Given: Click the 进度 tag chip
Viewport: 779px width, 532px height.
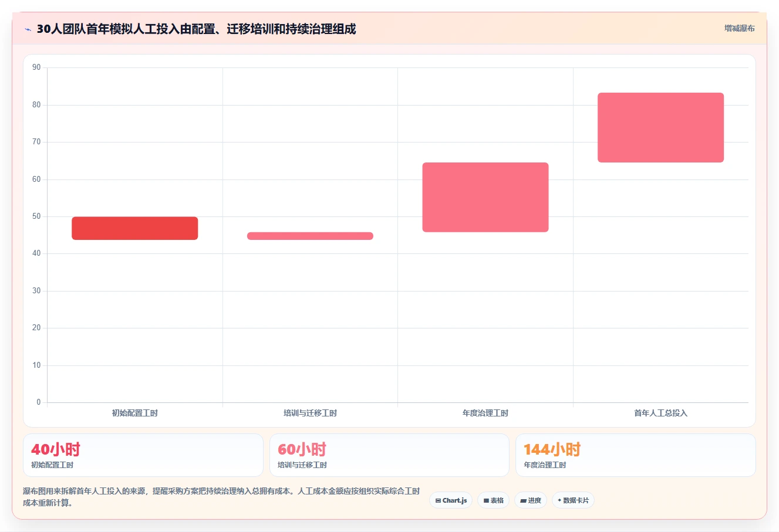Looking at the screenshot, I should (530, 500).
